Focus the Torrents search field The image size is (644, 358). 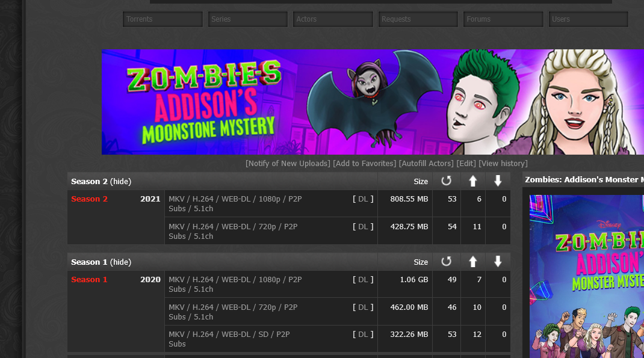(163, 19)
